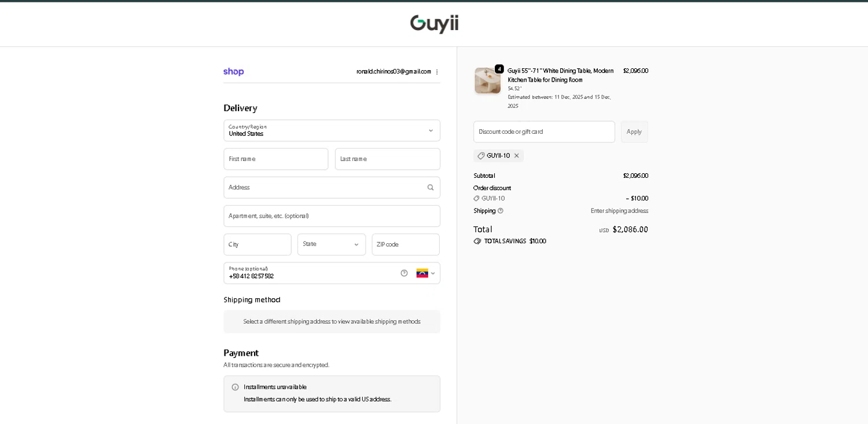Click the Total amount $2,086.00
The width and height of the screenshot is (868, 424).
click(x=630, y=229)
